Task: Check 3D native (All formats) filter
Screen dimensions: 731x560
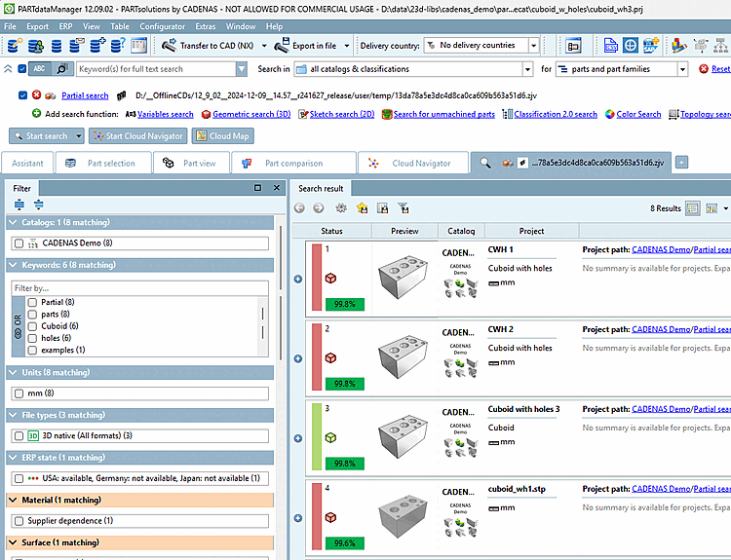Action: (19, 436)
